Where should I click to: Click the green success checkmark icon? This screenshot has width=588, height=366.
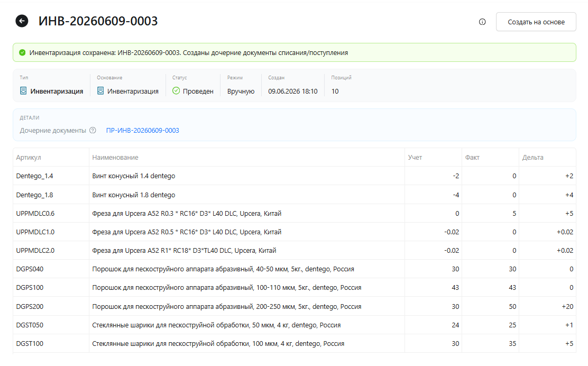tap(23, 52)
